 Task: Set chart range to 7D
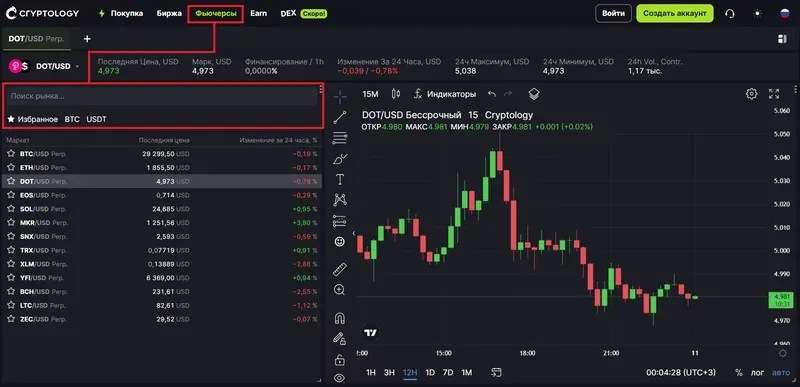point(447,373)
